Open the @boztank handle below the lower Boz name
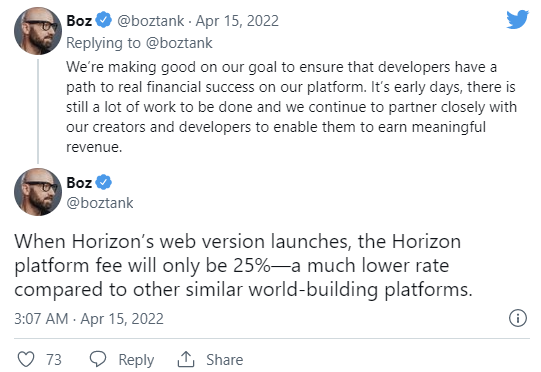The image size is (541, 372). (x=100, y=203)
